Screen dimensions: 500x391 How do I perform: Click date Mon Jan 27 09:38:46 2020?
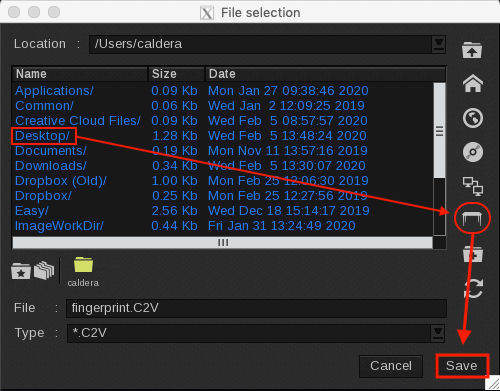coord(288,91)
